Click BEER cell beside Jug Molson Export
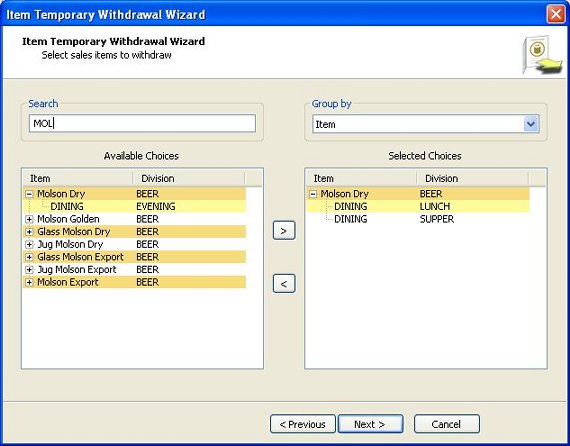570x446 pixels. (148, 270)
